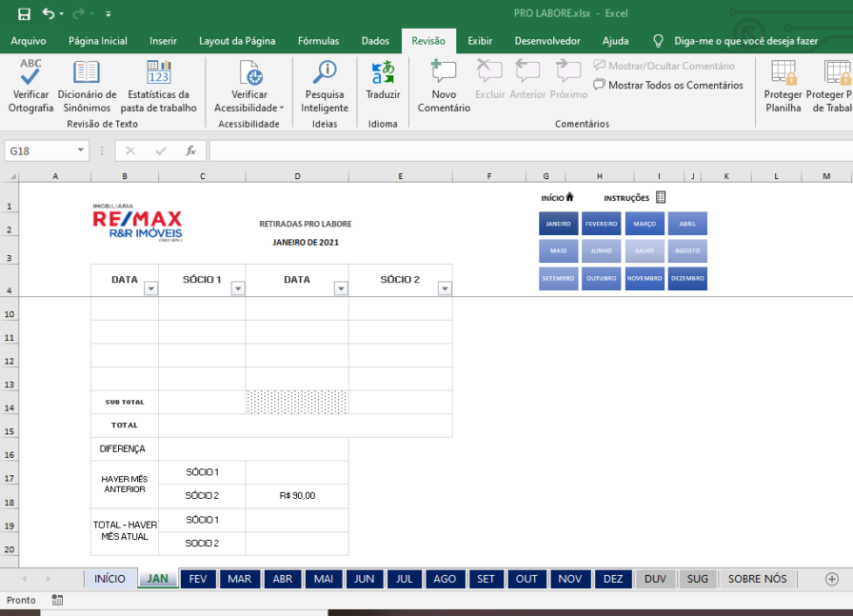This screenshot has width=853, height=616.
Task: Select cell containing R$ 90,00
Action: click(x=297, y=496)
